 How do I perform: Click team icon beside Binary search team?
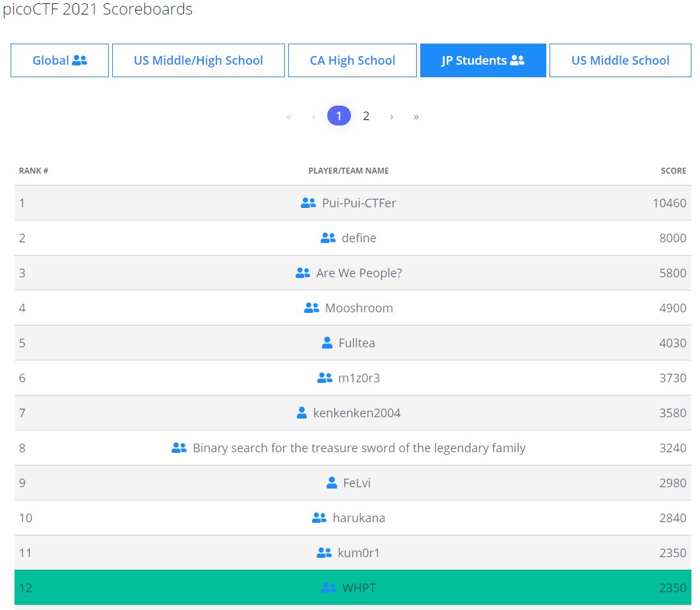coord(179,448)
